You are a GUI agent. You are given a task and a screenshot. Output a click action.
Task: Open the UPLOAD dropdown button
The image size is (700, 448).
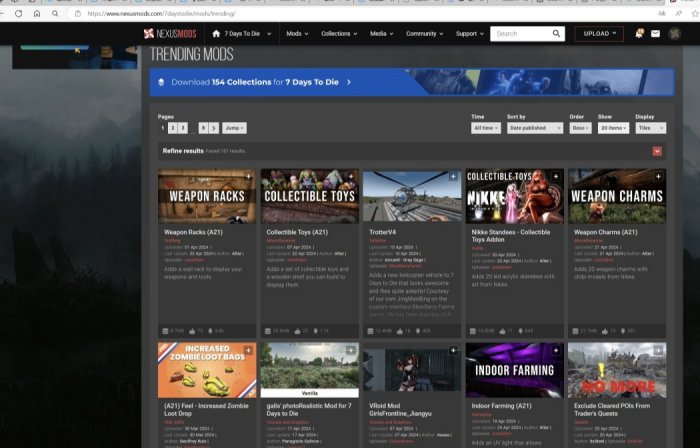point(599,33)
